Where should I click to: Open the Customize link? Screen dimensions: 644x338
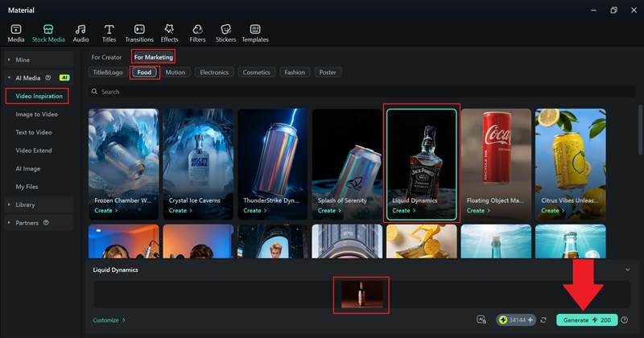click(x=109, y=320)
